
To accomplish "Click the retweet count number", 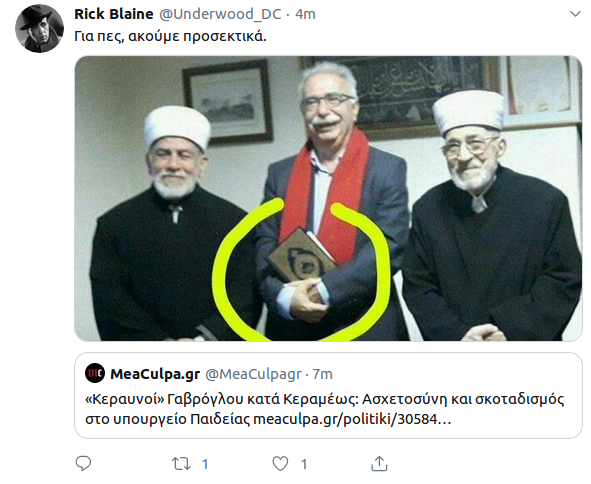I will click(205, 464).
